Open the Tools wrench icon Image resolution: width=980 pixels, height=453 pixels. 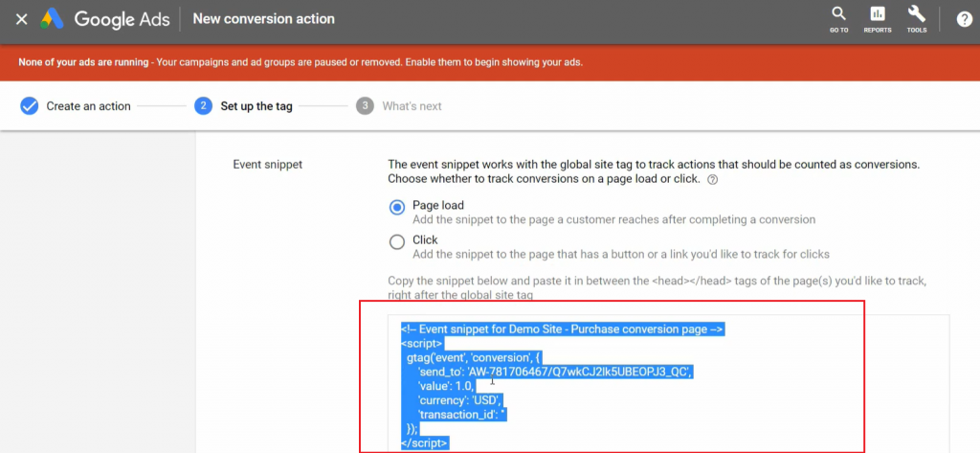[x=916, y=19]
